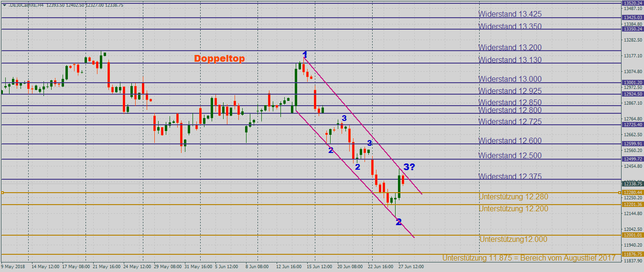Click the 29 May 08:00 time axis label
The height and width of the screenshot is (272, 644).
(167, 267)
